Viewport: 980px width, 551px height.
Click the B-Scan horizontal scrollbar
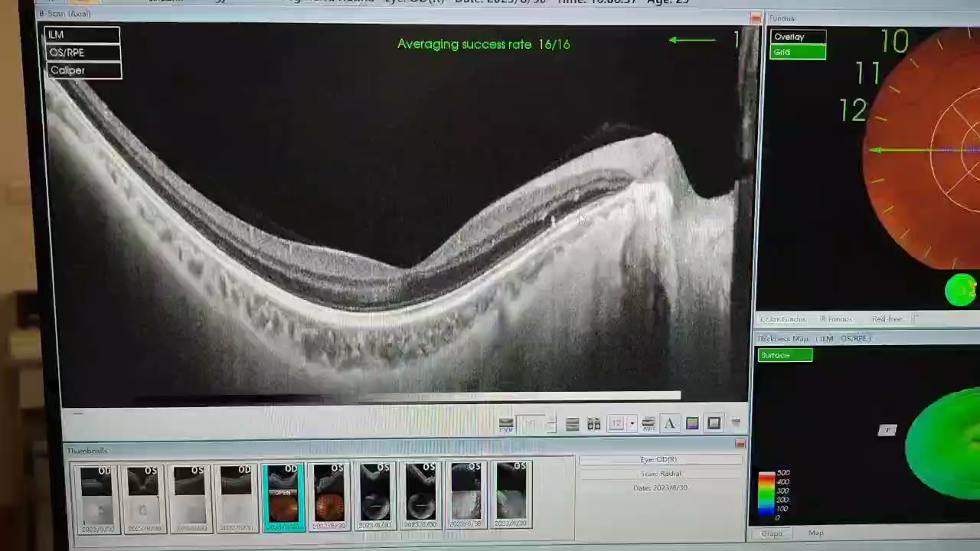[408, 397]
